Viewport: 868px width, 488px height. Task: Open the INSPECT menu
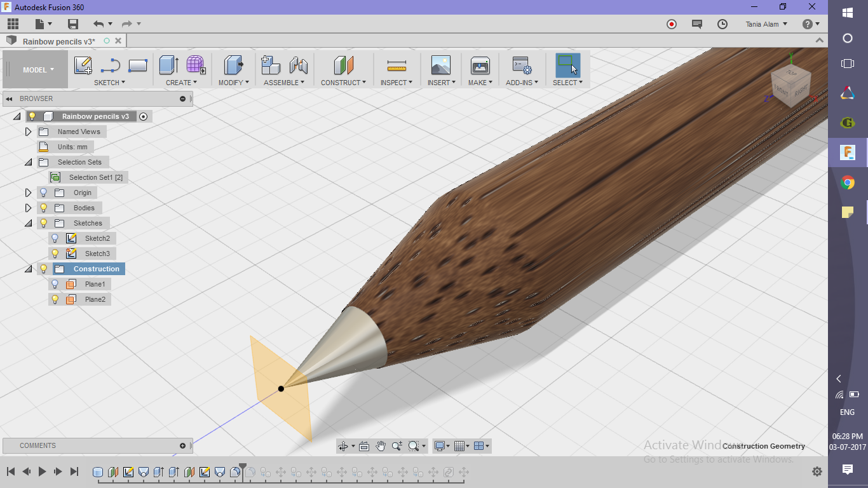tap(397, 83)
